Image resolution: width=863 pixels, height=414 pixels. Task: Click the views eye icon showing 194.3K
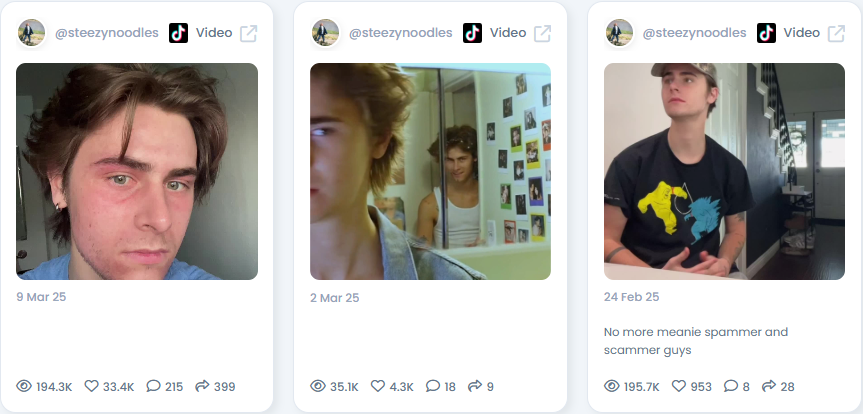pyautogui.click(x=24, y=386)
